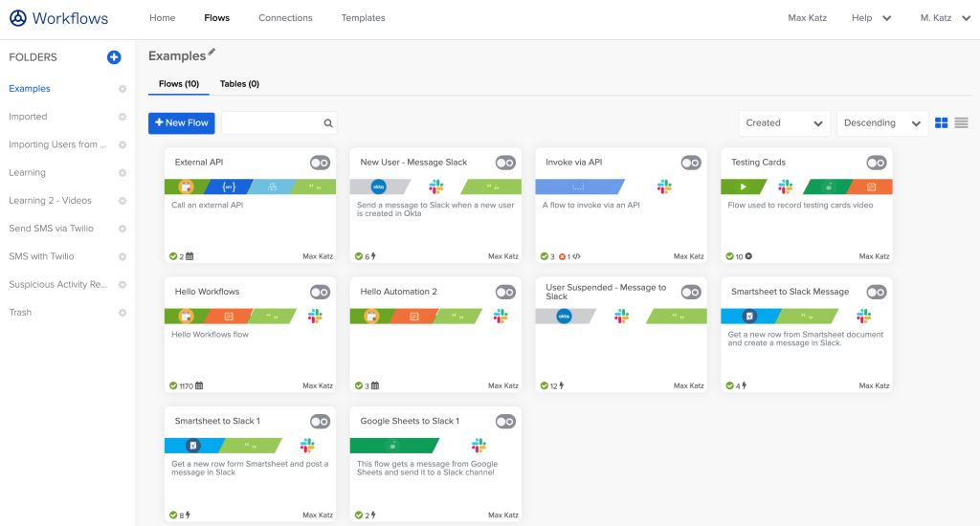Click the New Flow button
980x526 pixels.
(181, 123)
